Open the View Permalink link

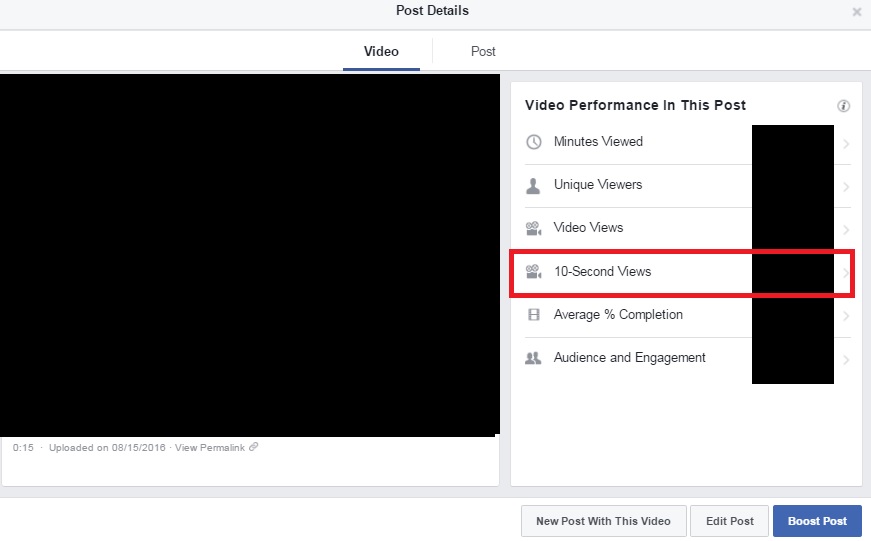[x=210, y=448]
